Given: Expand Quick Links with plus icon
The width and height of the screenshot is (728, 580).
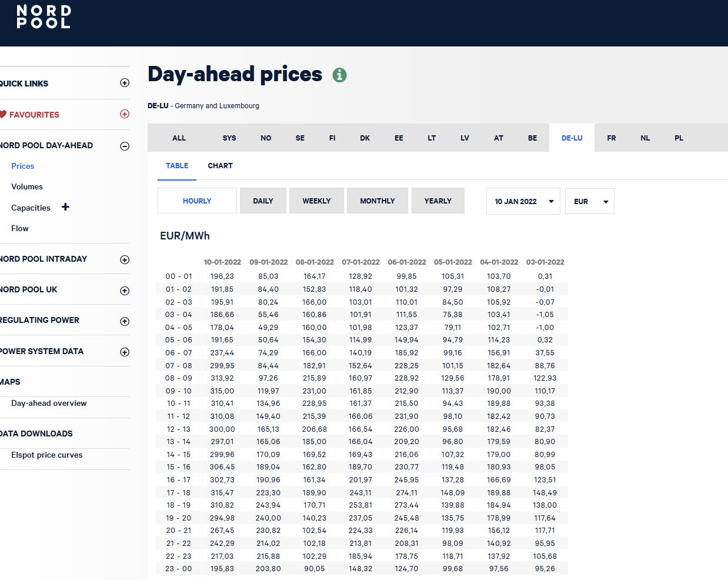Looking at the screenshot, I should click(125, 83).
